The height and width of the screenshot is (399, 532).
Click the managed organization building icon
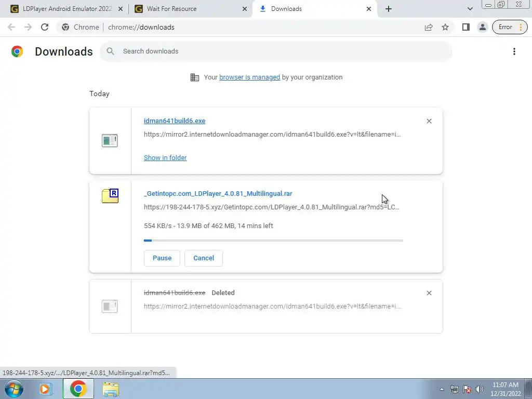pos(195,77)
